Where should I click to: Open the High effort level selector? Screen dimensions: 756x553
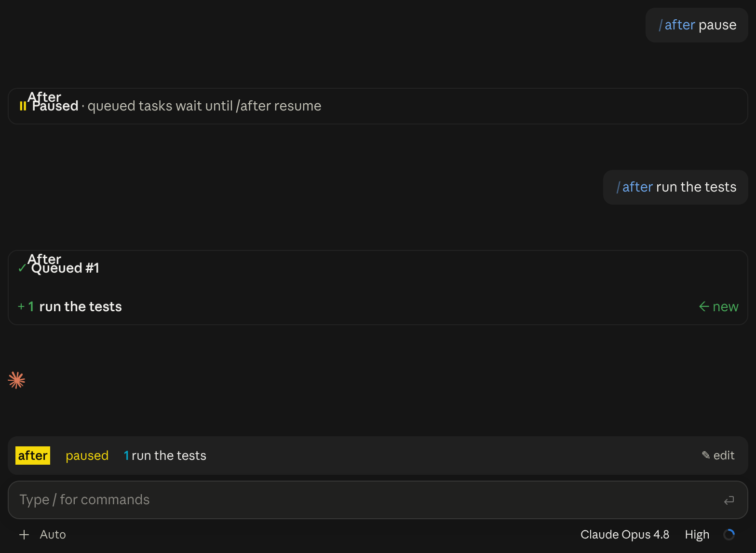point(697,535)
